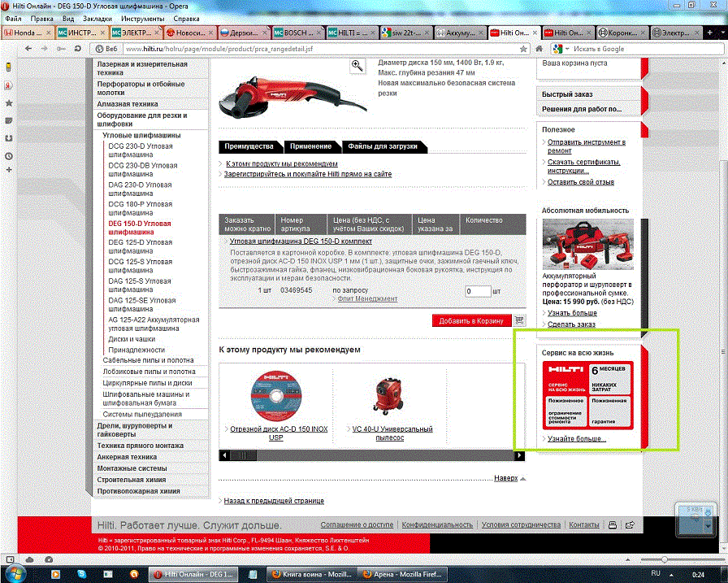Image resolution: width=728 pixels, height=583 pixels.
Task: Click the Назад к предыдущей странице link
Action: (274, 501)
